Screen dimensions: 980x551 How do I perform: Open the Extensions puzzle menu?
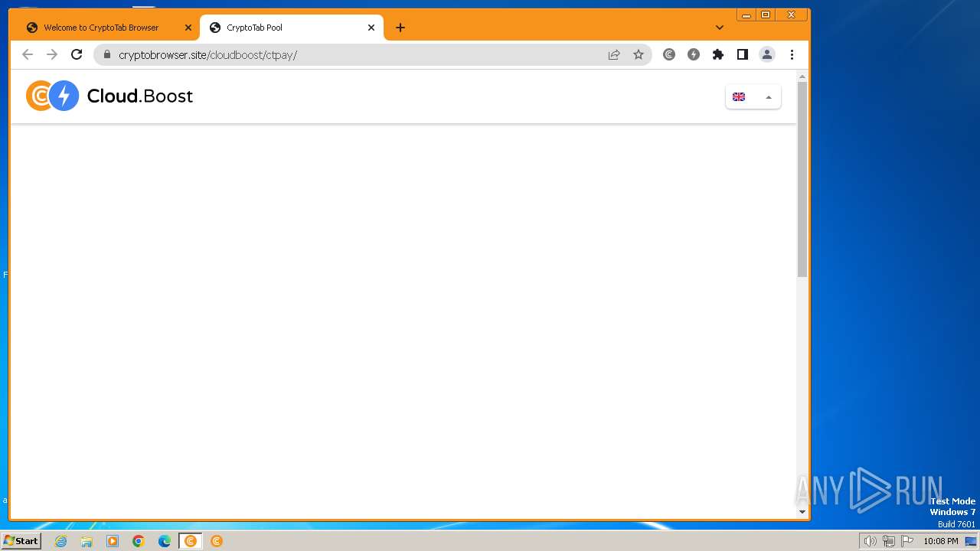[x=718, y=54]
